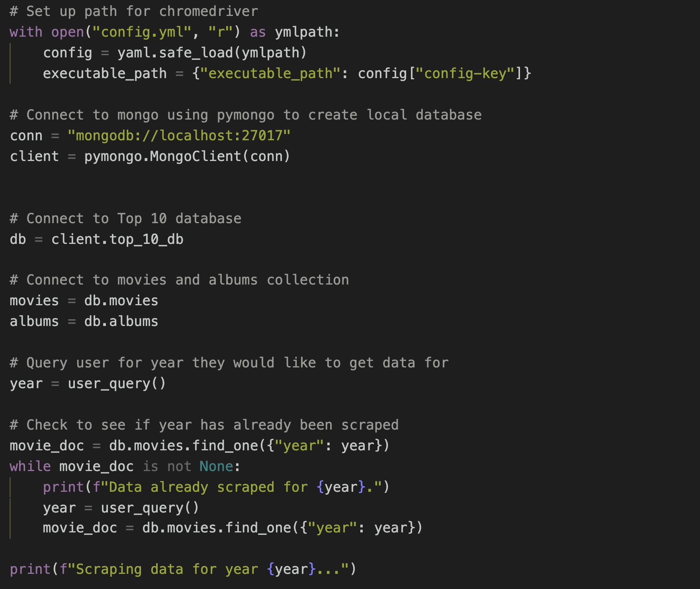
Task: Click the string "executable_path" dictionary key
Action: (270, 73)
